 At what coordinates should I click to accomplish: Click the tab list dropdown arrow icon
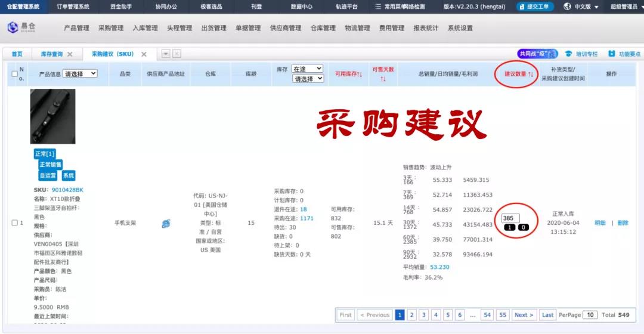166,54
